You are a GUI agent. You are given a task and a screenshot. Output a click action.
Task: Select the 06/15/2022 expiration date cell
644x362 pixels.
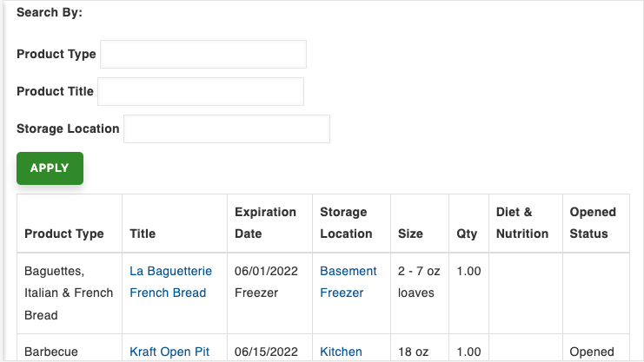(x=266, y=352)
